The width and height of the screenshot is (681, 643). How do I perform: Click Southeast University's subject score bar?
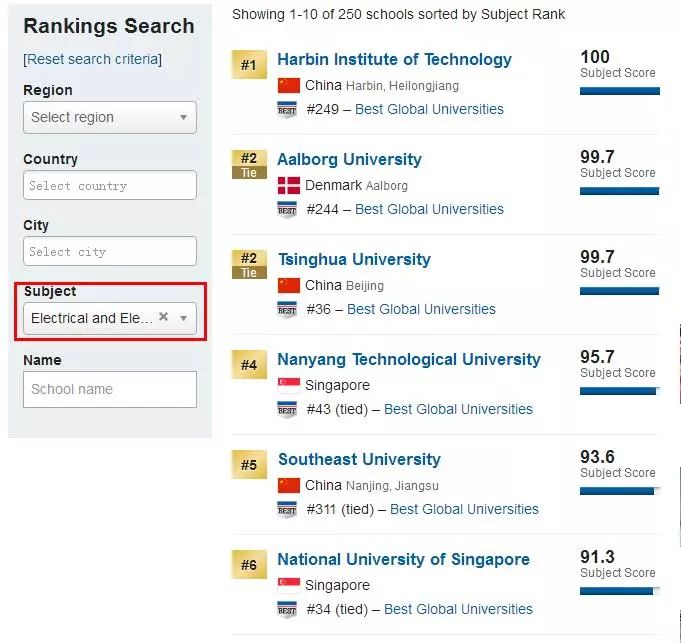point(619,491)
